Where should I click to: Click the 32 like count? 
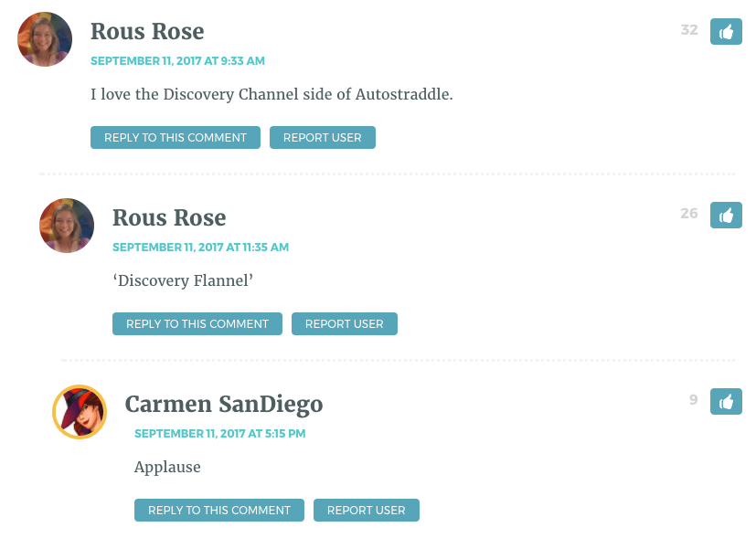[689, 30]
